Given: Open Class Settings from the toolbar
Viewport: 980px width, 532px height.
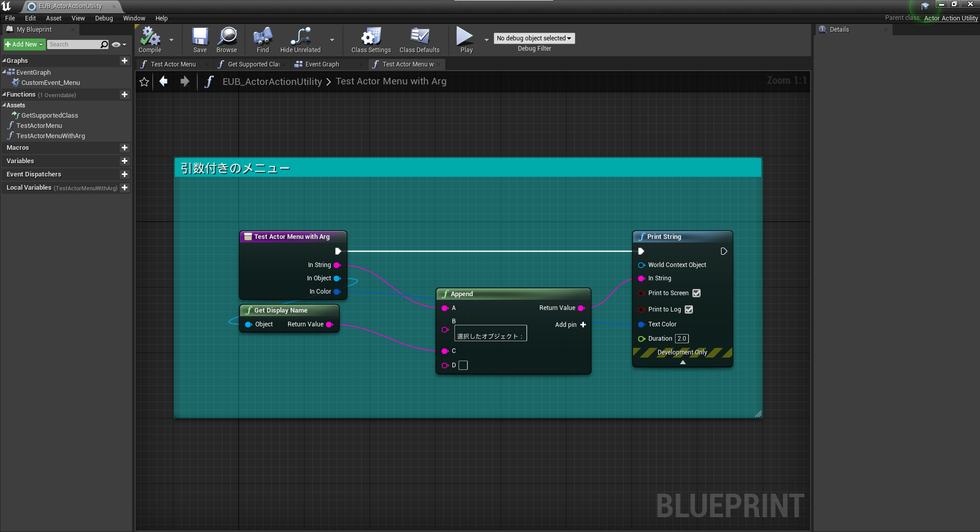Looking at the screenshot, I should click(x=371, y=40).
